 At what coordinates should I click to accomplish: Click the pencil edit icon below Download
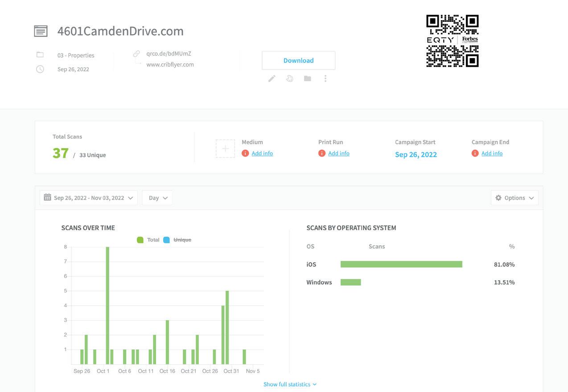point(272,78)
